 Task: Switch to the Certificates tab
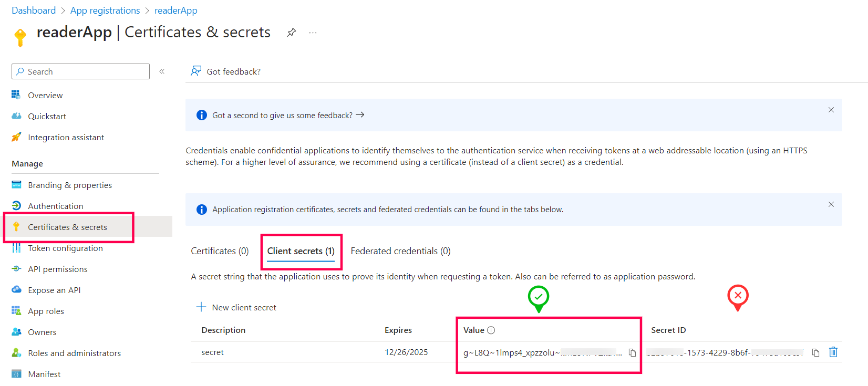(220, 251)
